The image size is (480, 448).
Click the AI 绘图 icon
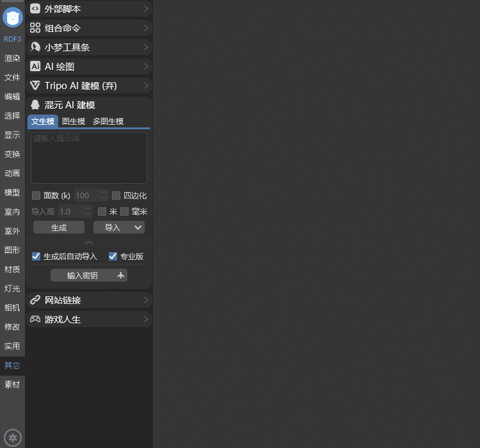click(35, 67)
